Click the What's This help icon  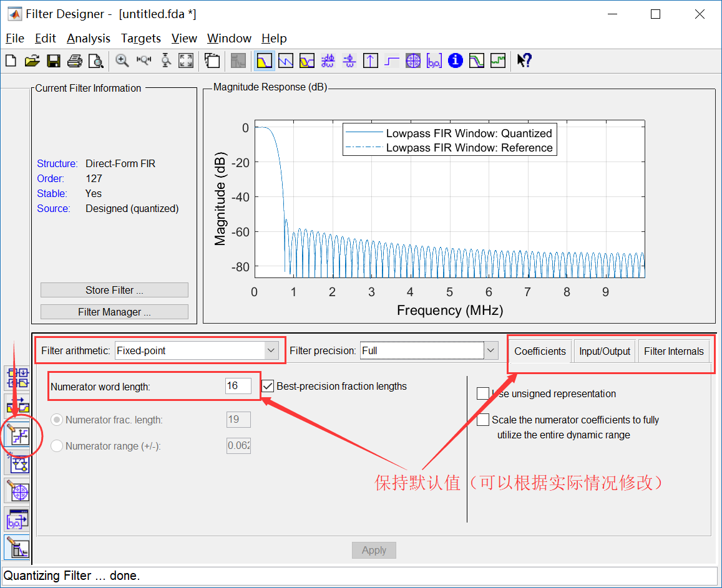click(x=524, y=60)
